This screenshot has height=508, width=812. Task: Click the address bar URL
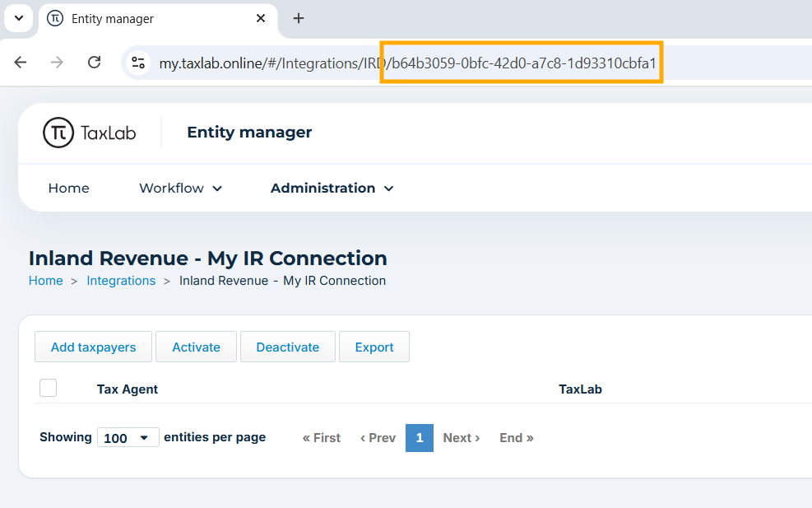(407, 63)
